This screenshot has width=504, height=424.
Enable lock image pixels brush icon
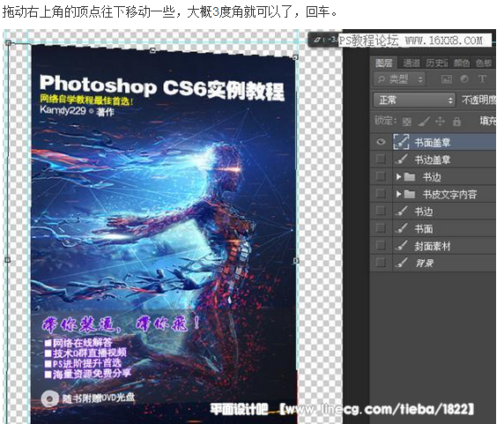424,121
